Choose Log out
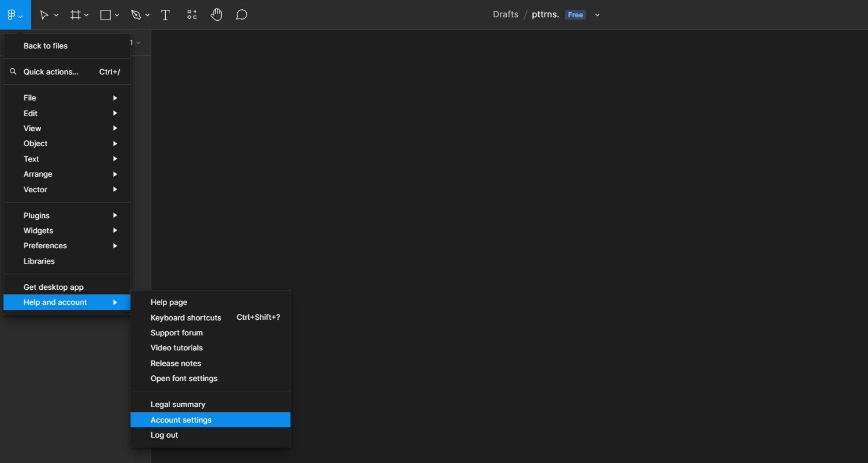Image resolution: width=868 pixels, height=463 pixels. tap(211, 435)
